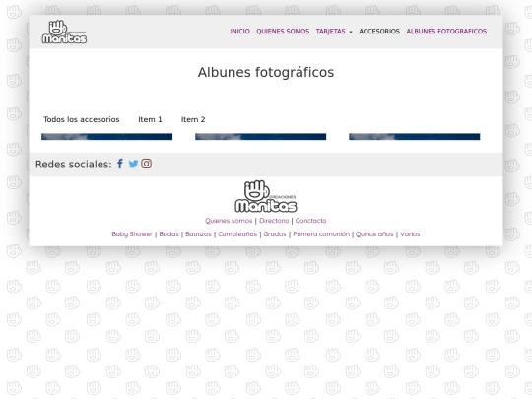Visit the Bautizos category link
Viewport: 532px width, 399px height.
pyautogui.click(x=198, y=234)
